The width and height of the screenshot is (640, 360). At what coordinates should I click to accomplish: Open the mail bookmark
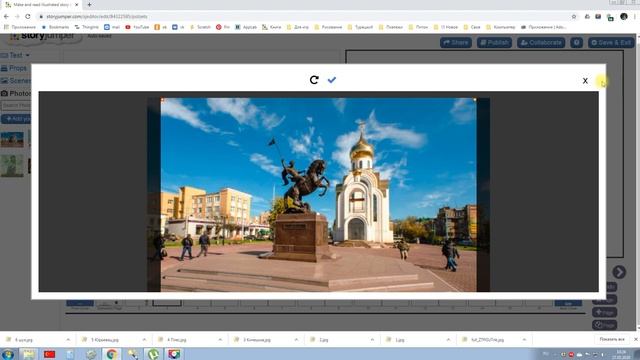[112, 27]
